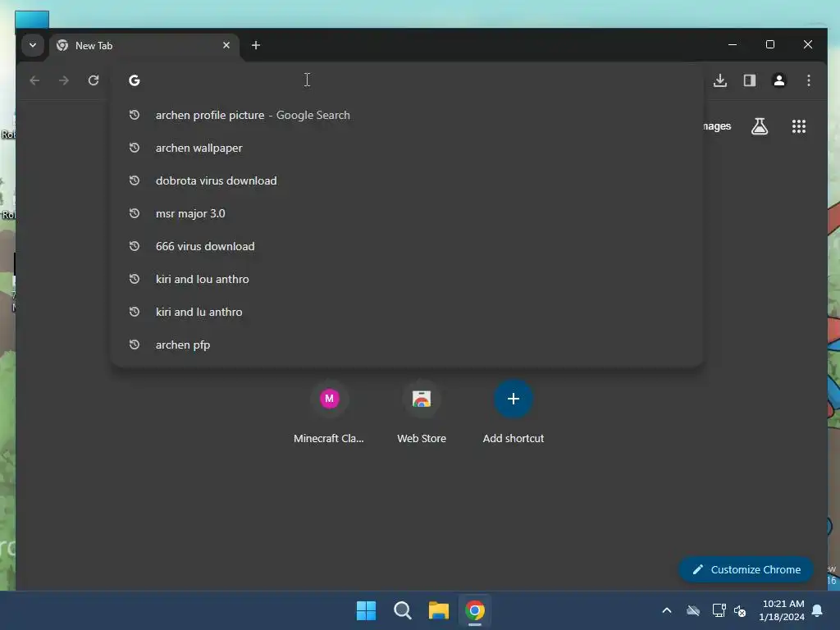Open Windows taskbar search
Screen dimensions: 840x630
tap(402, 610)
